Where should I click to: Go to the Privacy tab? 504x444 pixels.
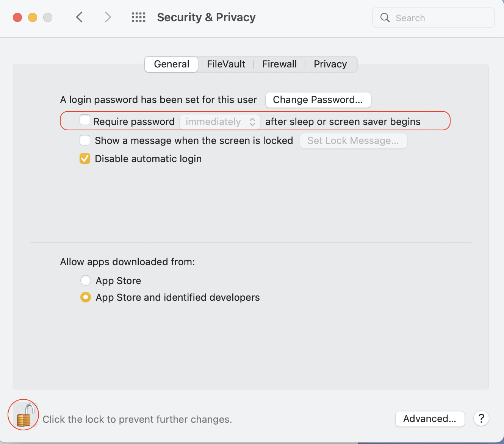point(330,64)
